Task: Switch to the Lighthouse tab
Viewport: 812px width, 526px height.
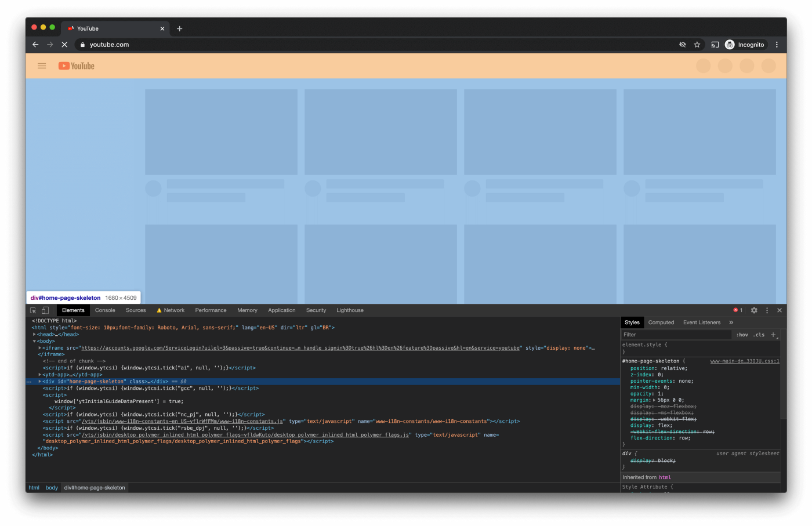Action: click(x=350, y=310)
